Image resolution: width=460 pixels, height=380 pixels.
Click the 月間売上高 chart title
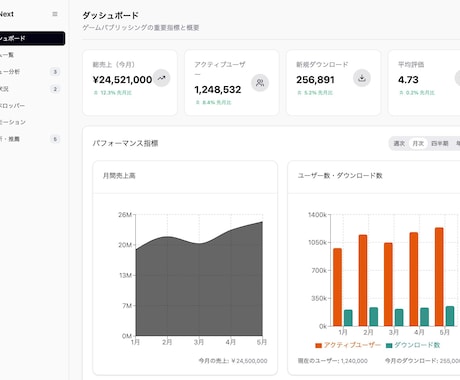[x=119, y=176]
